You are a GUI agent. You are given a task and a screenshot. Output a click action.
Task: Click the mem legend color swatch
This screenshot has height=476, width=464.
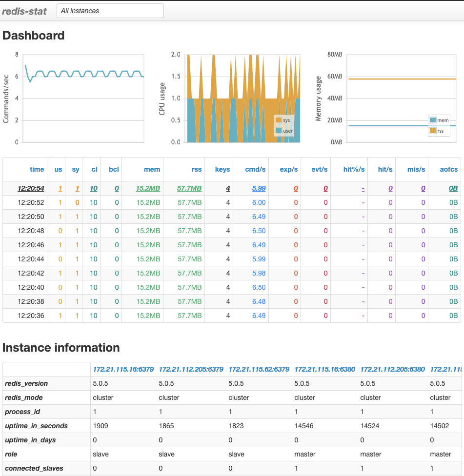click(433, 120)
